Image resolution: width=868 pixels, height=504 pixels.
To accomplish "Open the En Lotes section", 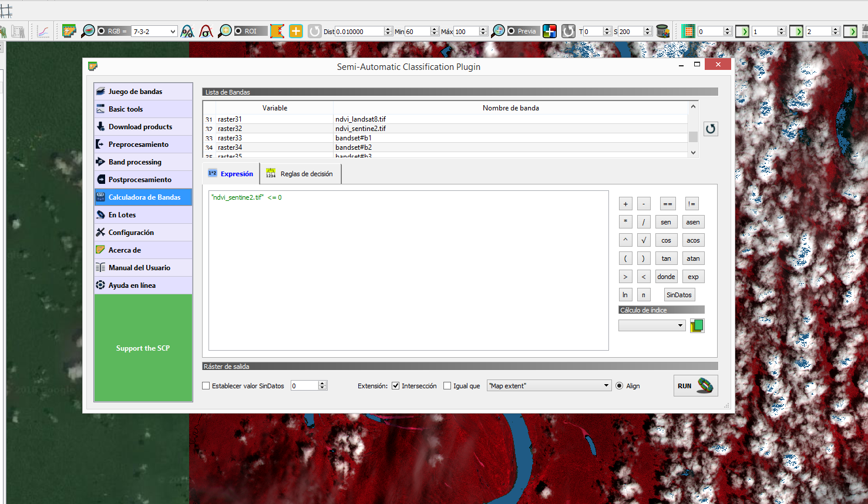I will [x=143, y=214].
